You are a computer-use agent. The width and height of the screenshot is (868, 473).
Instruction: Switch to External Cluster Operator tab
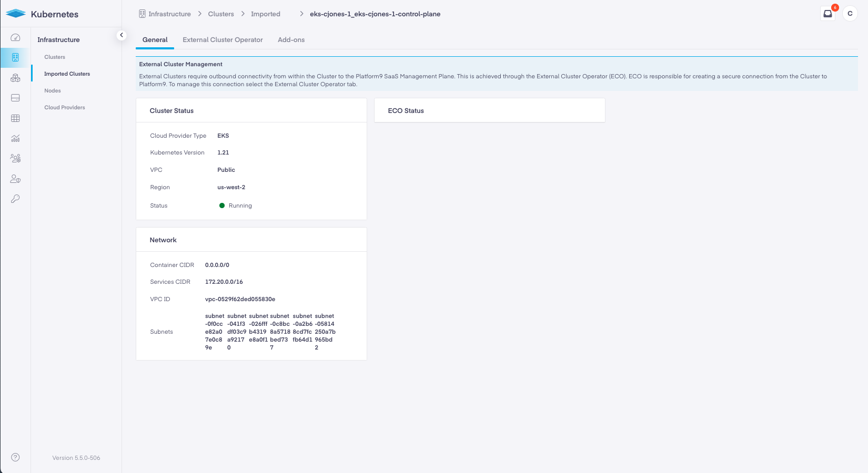pyautogui.click(x=223, y=40)
